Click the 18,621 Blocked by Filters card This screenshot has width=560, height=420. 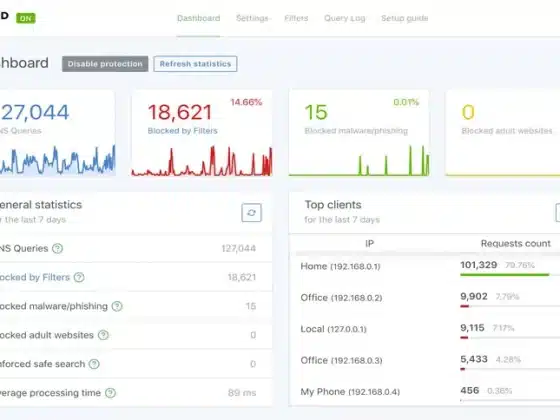202,133
